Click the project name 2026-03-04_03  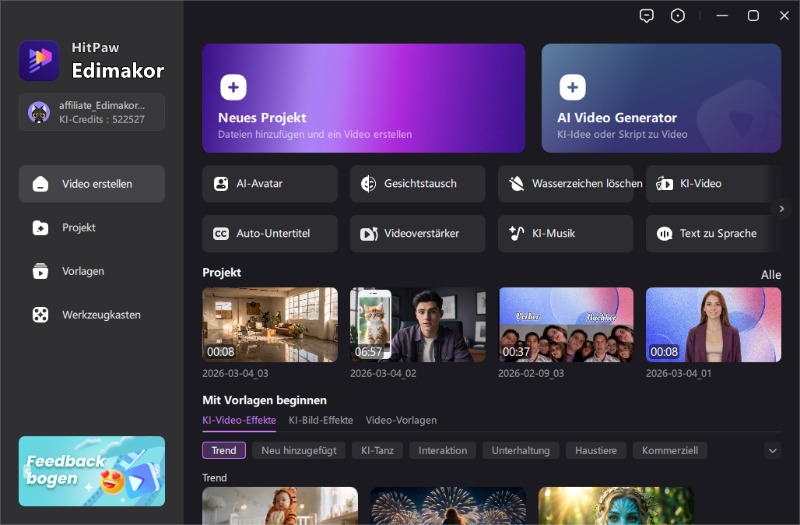[x=235, y=373]
